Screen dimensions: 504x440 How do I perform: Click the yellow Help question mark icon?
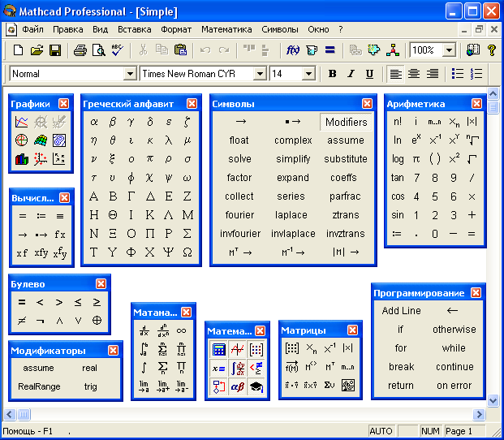click(492, 50)
